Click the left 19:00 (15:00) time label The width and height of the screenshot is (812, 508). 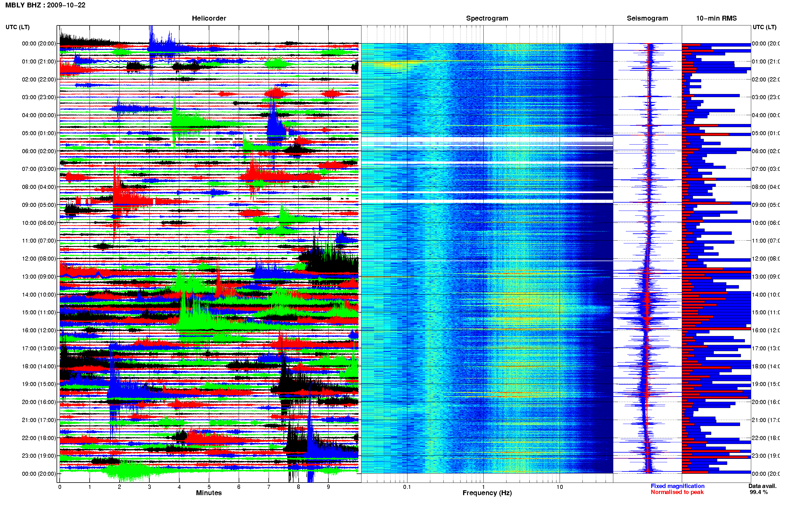(39, 384)
